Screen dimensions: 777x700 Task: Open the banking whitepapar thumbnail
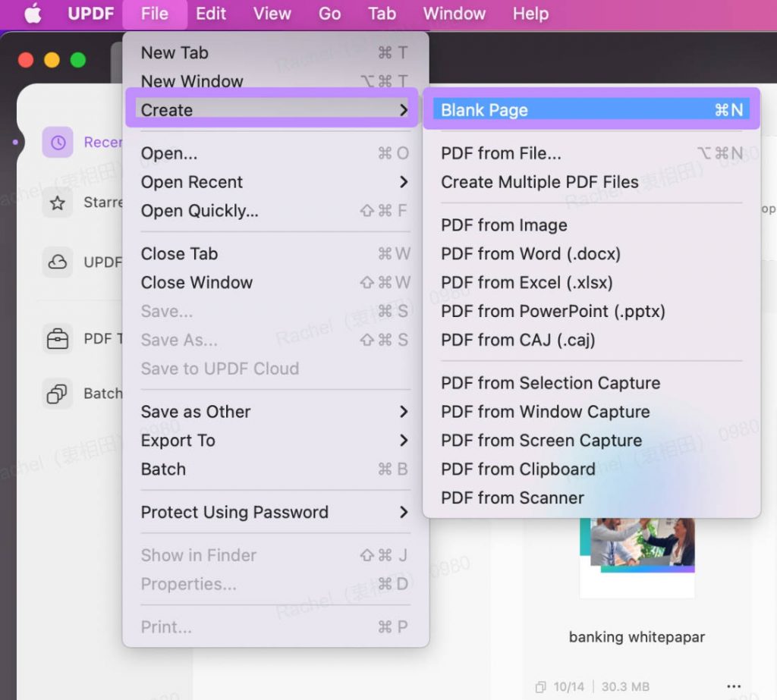click(x=637, y=557)
